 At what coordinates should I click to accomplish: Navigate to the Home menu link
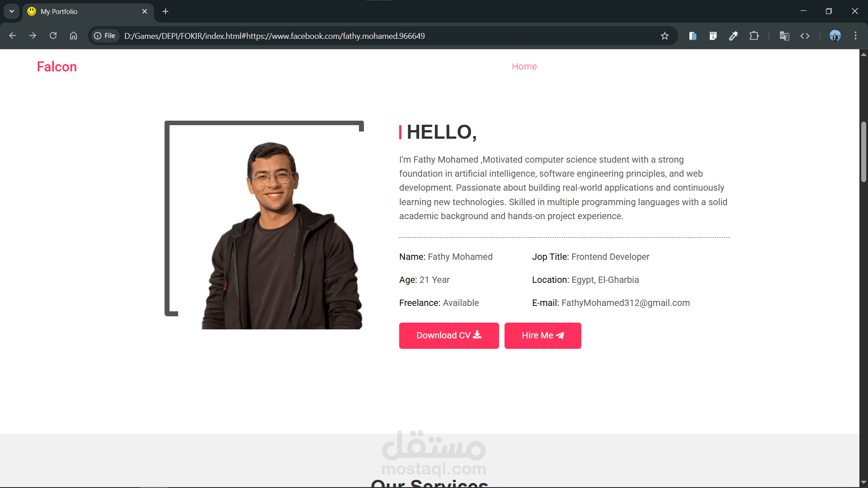pyautogui.click(x=524, y=66)
